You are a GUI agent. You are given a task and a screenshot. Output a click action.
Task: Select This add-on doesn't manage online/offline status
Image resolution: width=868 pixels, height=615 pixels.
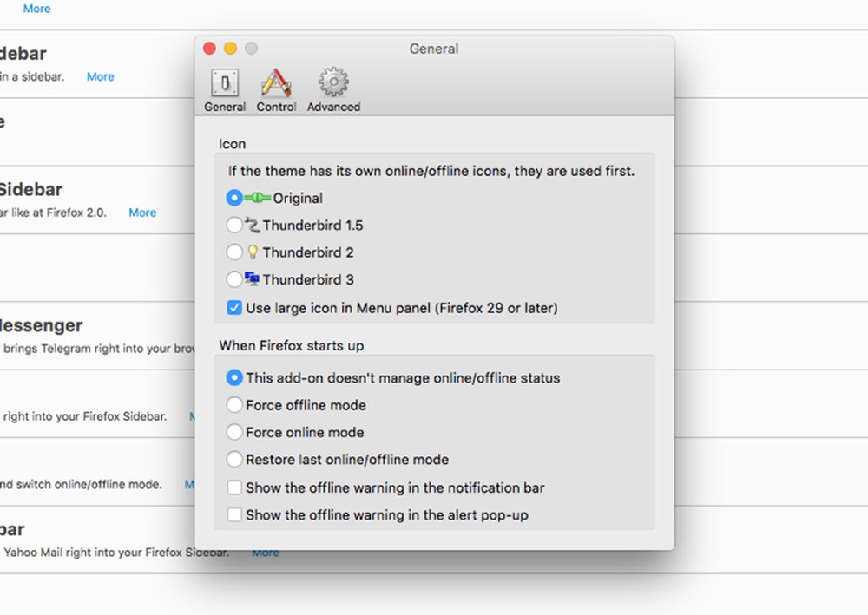click(234, 377)
